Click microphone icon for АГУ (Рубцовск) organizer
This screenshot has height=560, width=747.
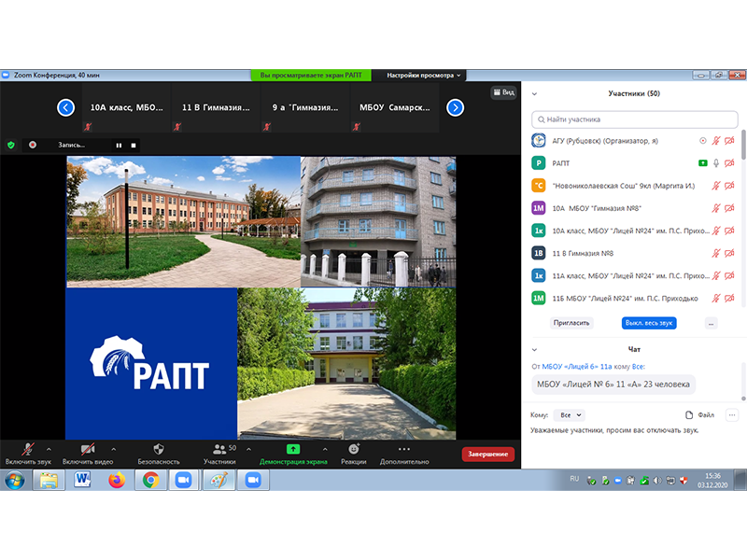click(715, 141)
